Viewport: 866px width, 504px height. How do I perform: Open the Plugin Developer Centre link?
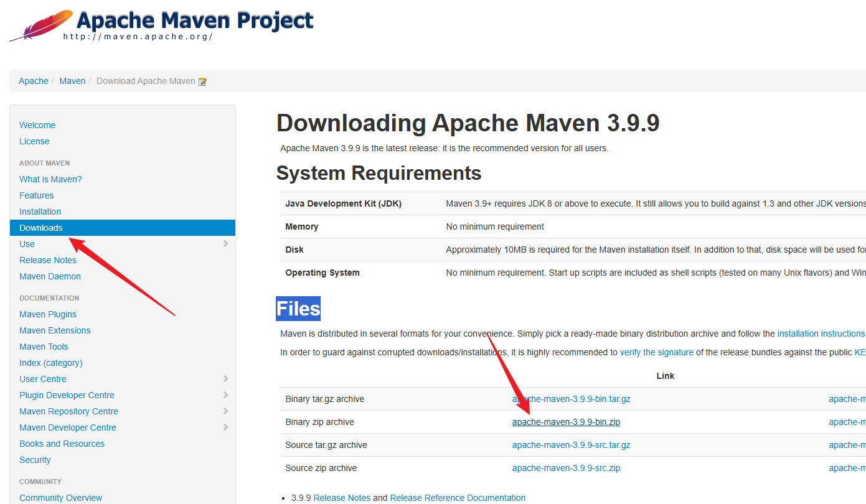67,395
